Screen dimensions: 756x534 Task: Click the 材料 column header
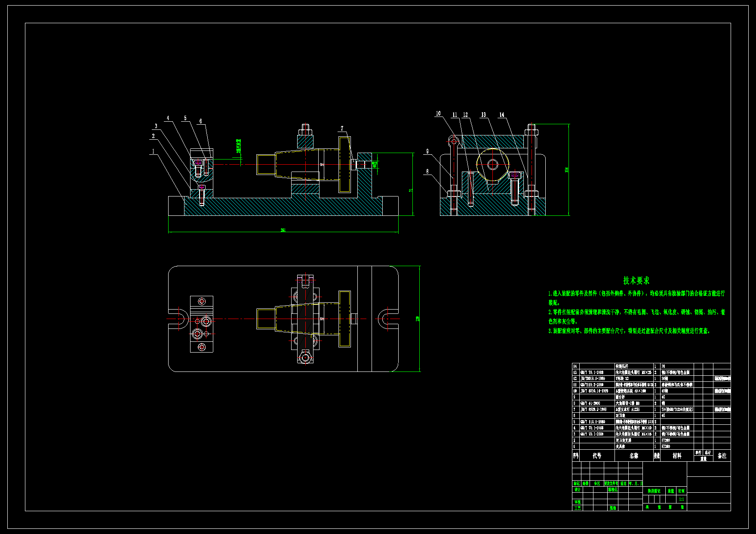point(677,456)
